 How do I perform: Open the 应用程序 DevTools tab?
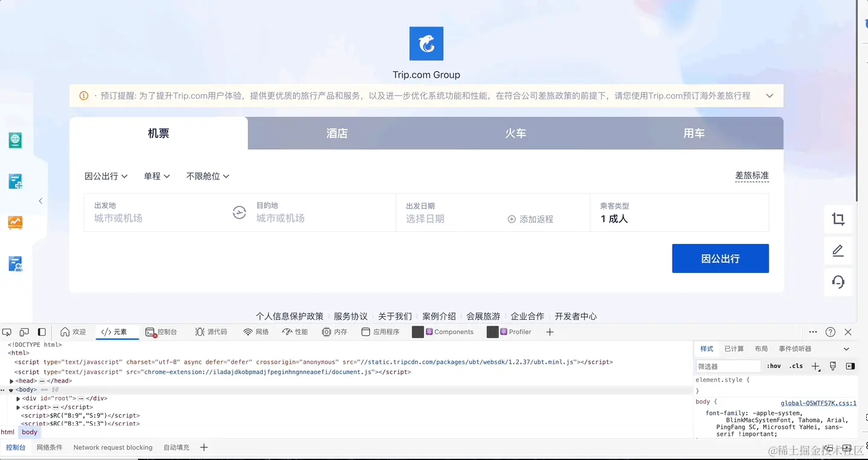pos(381,332)
